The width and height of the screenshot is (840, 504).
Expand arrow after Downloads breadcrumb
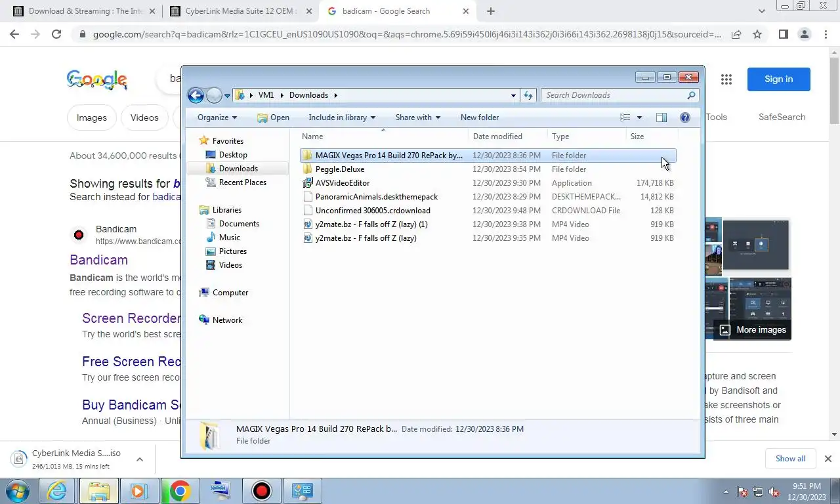(x=335, y=95)
